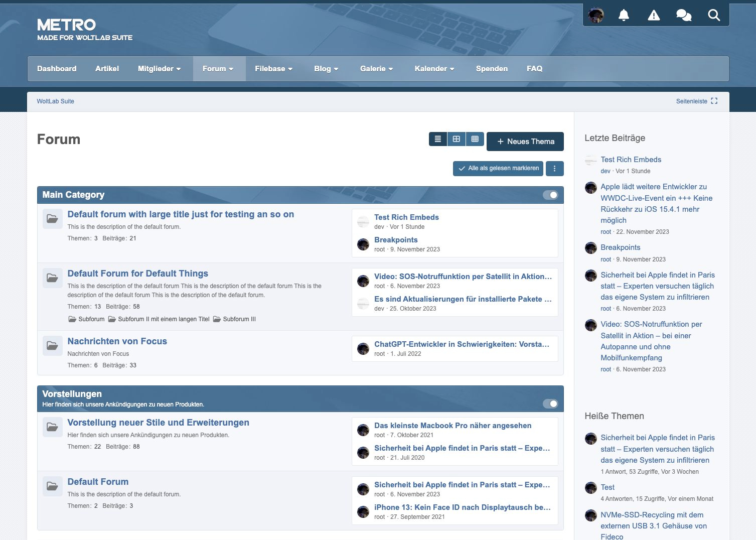This screenshot has height=540, width=756.
Task: Toggle the Main Category collapse switch
Action: [550, 195]
